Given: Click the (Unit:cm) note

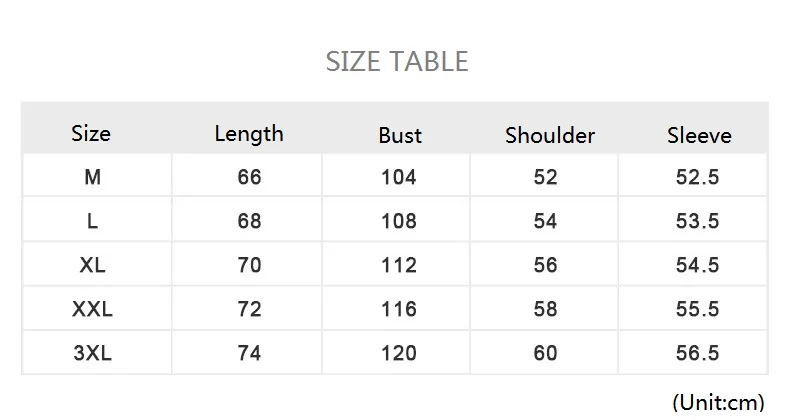Looking at the screenshot, I should [x=717, y=402].
